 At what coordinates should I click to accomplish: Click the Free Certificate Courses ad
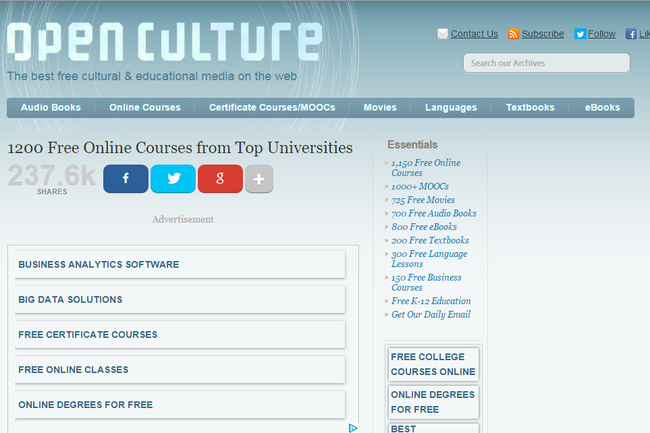coord(180,334)
